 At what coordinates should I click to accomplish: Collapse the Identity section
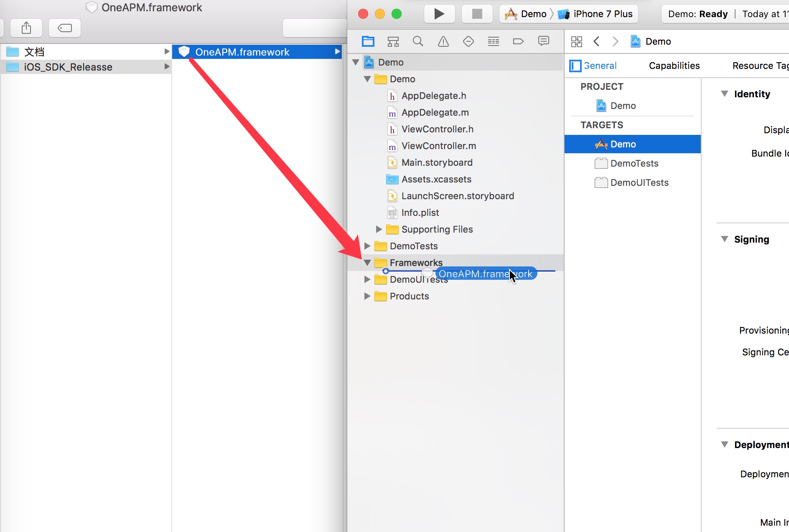click(x=725, y=94)
